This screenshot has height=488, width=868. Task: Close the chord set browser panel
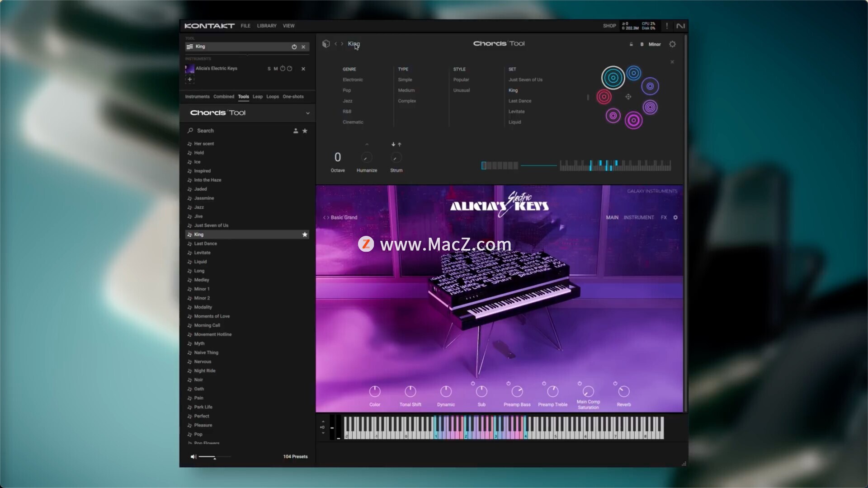tap(672, 62)
